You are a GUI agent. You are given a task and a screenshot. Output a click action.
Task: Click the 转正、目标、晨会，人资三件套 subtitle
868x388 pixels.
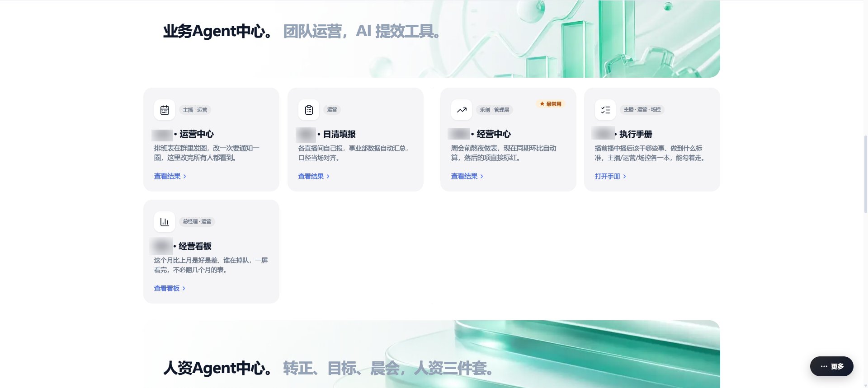tap(388, 368)
